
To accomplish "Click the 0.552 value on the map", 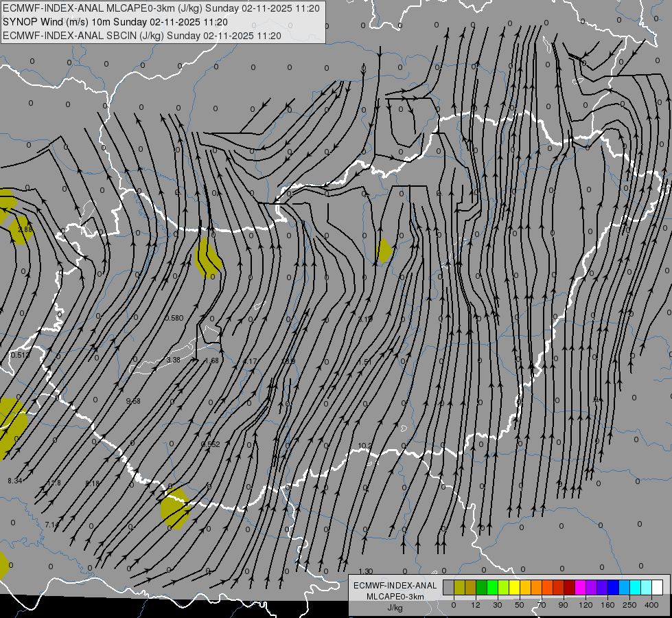I will click(211, 444).
